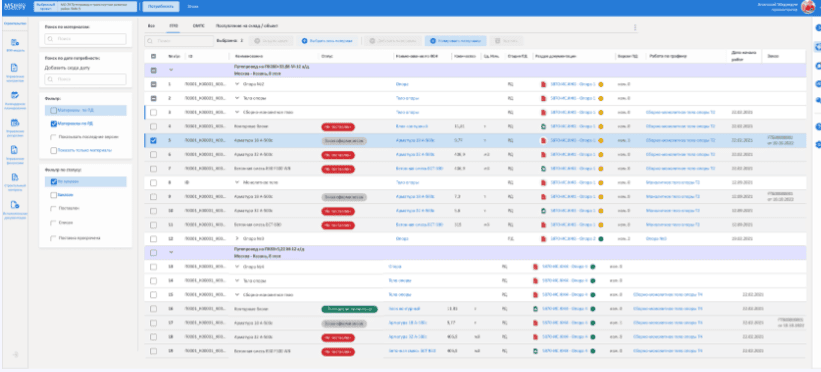Focus the table search field
Image resolution: width=821 pixels, height=372 pixels.
tap(179, 40)
